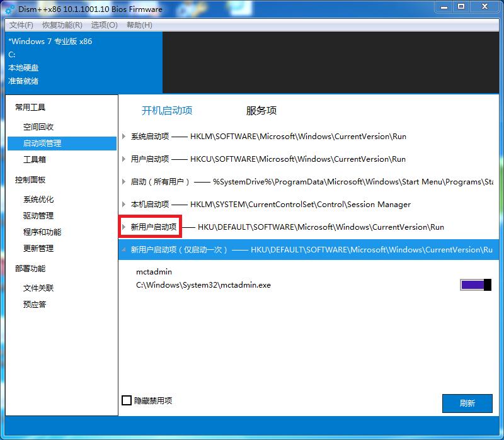Click the 刷新 button
Viewport: 504px width, 440px height.
(x=467, y=403)
